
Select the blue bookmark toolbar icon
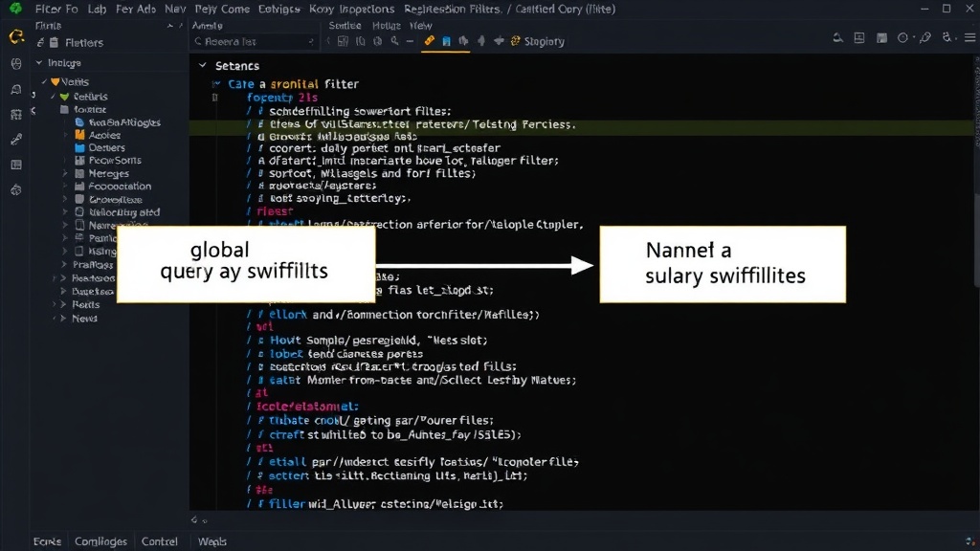(446, 41)
